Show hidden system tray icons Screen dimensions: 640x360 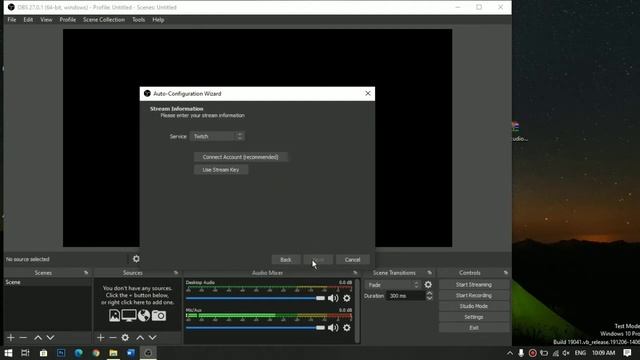click(x=510, y=353)
